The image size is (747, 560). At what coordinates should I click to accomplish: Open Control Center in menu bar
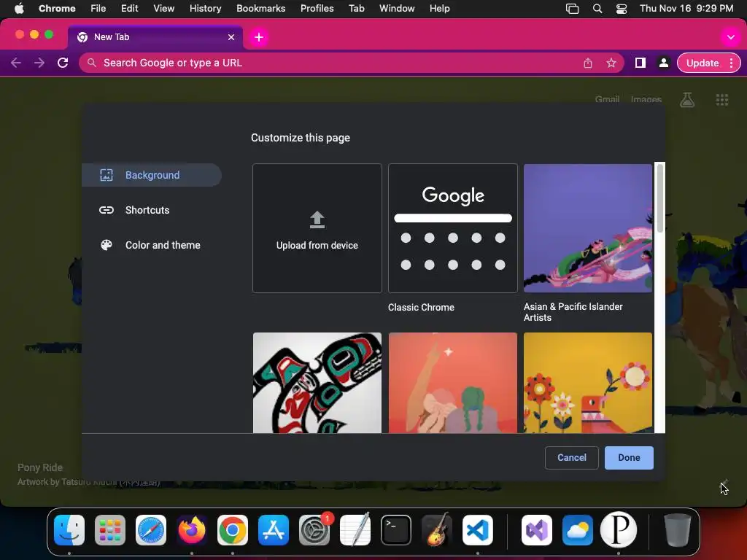tap(622, 8)
